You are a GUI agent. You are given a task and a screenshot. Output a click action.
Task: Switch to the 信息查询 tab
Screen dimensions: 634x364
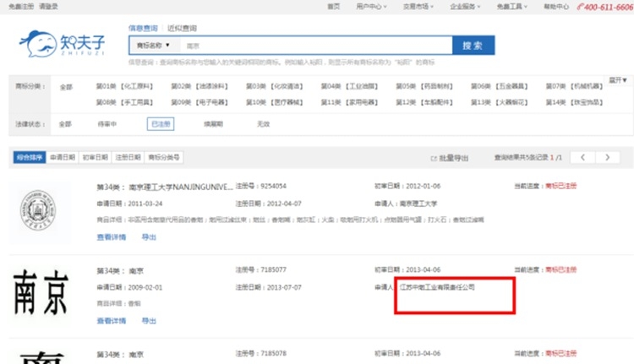click(x=143, y=28)
